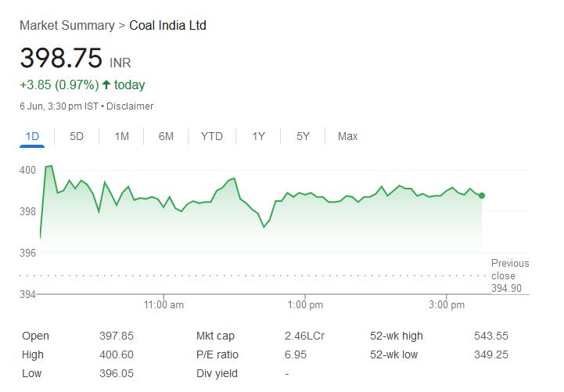Viewport: 564px width, 392px height.
Task: Select the YTD range tab
Action: (x=211, y=136)
